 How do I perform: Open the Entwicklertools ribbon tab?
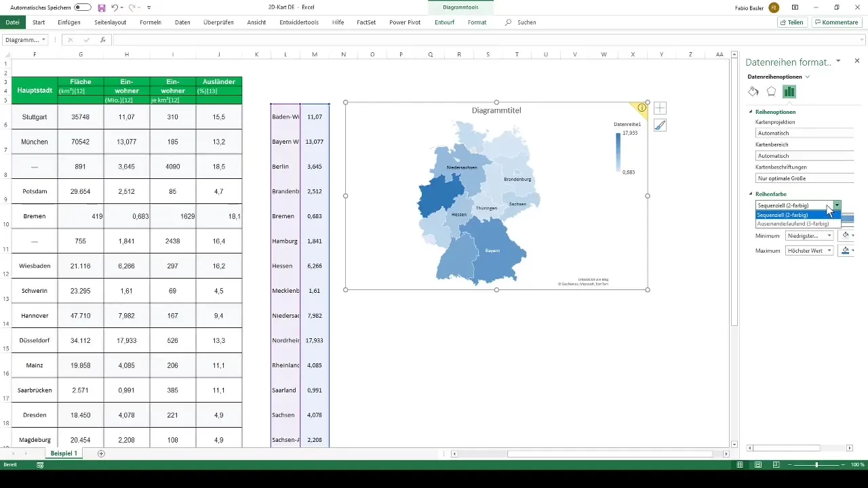(299, 22)
